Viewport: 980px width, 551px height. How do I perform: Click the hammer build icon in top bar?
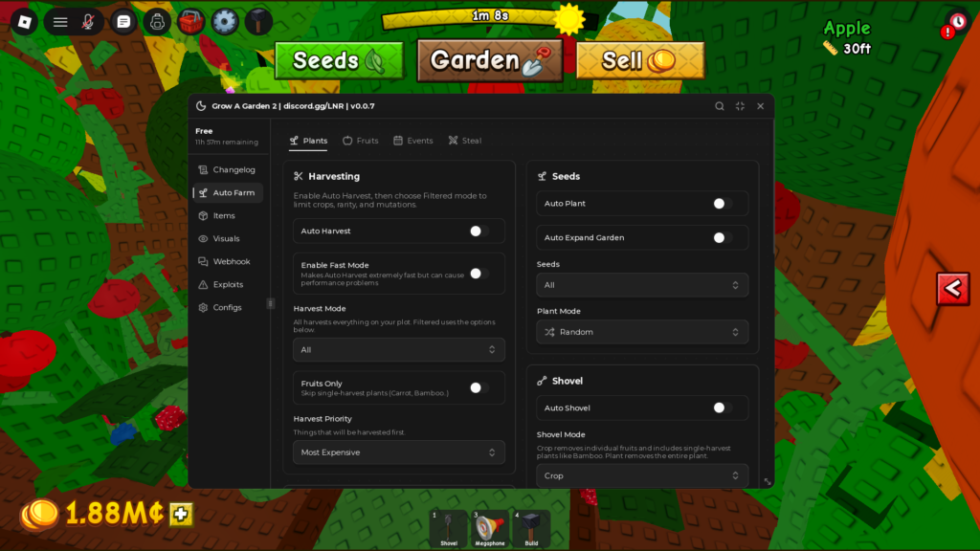[258, 22]
